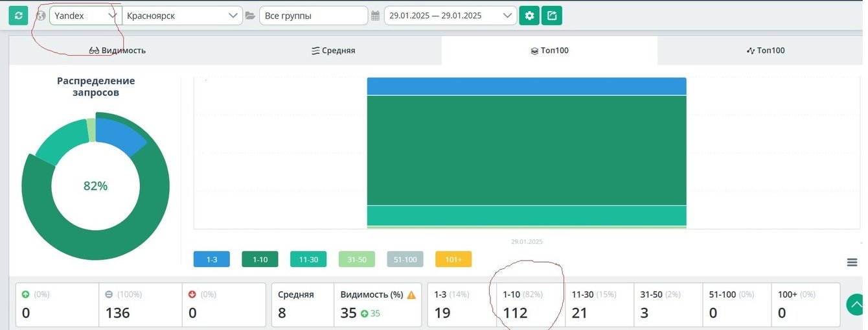Open the Красноярск region dropdown
The width and height of the screenshot is (868, 330).
pyautogui.click(x=182, y=16)
